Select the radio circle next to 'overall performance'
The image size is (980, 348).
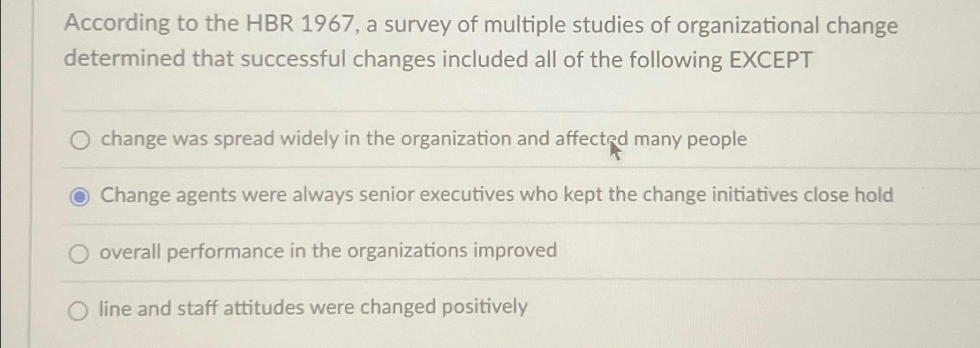(80, 253)
